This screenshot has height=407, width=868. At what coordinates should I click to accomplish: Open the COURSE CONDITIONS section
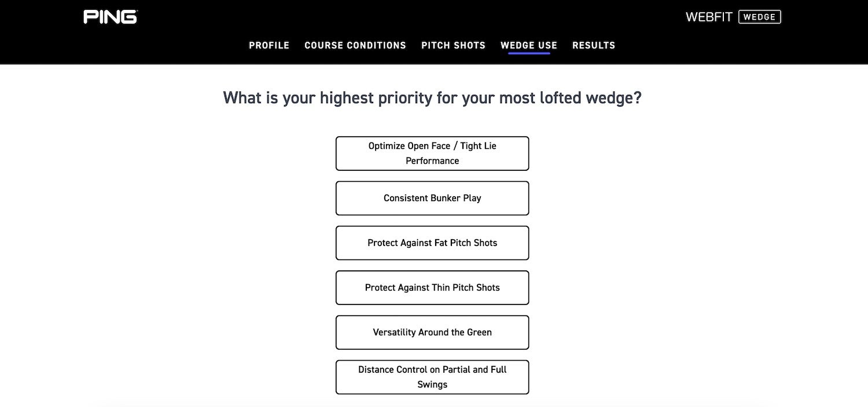[x=355, y=45]
